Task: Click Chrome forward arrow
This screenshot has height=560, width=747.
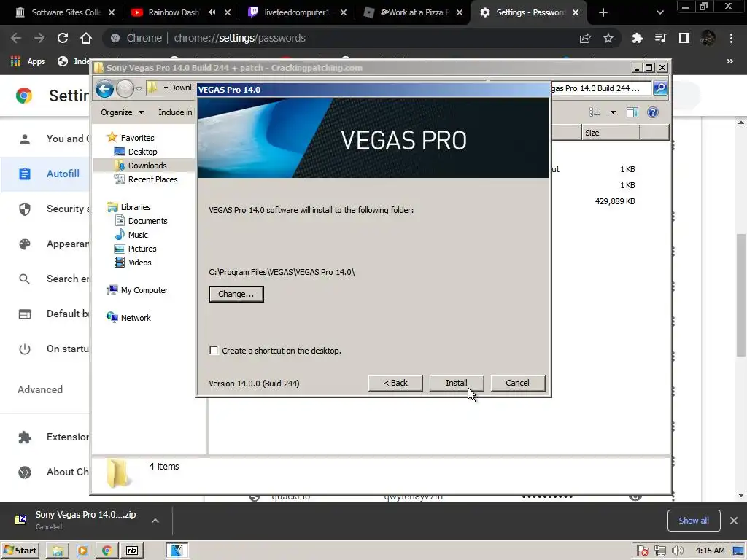Action: click(39, 38)
